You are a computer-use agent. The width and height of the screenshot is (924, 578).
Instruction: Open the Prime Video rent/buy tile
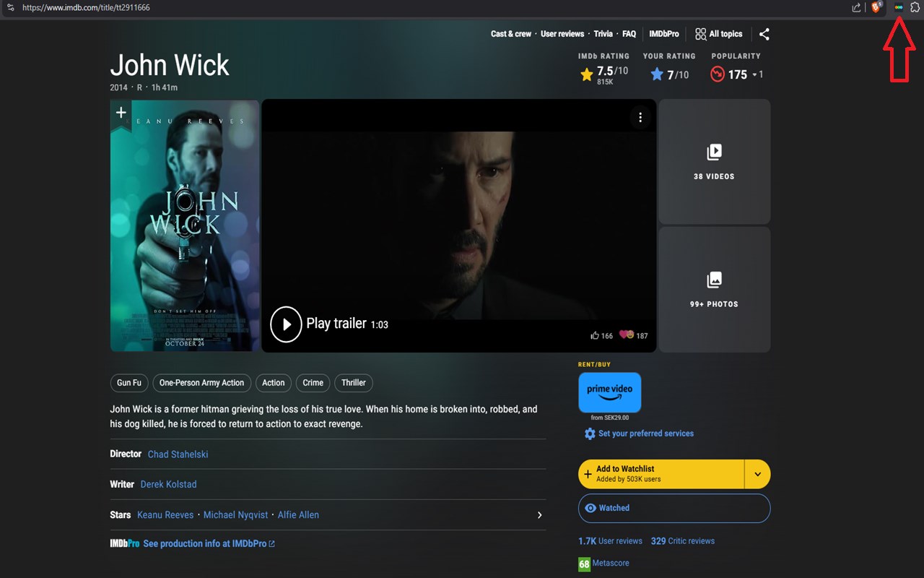tap(610, 392)
